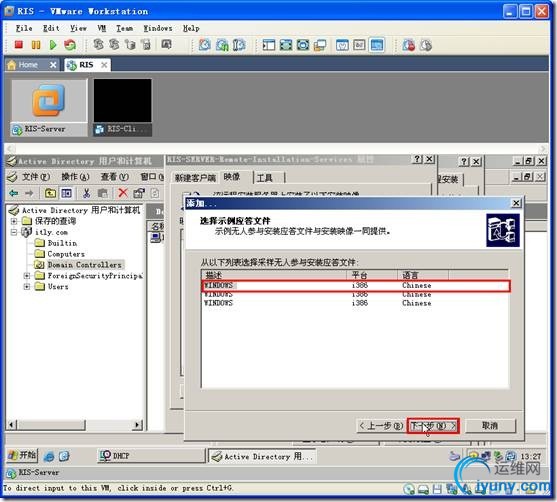Open the VMware Edit menu
557x502 pixels.
(x=51, y=28)
